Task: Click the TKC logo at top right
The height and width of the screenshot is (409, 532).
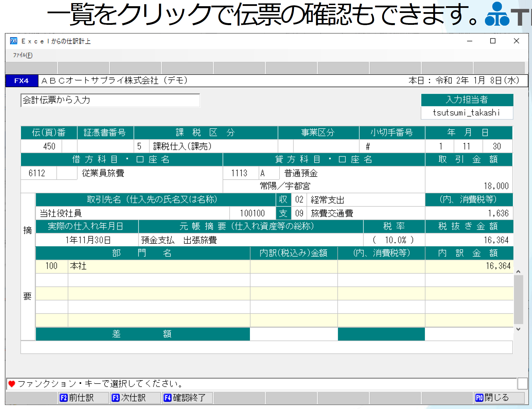Action: click(498, 13)
